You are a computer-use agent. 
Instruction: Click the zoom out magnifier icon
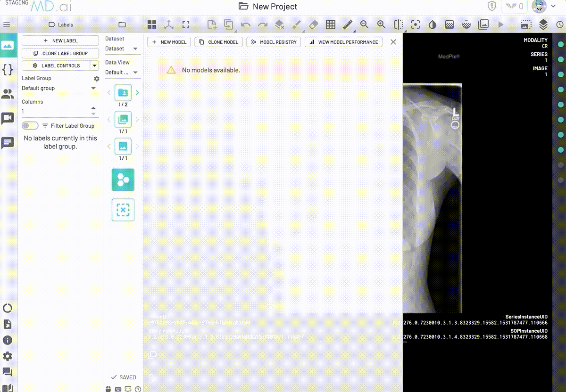click(x=364, y=24)
